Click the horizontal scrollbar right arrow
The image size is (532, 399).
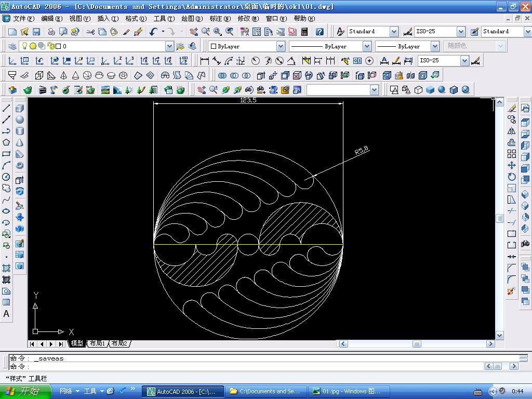point(490,344)
